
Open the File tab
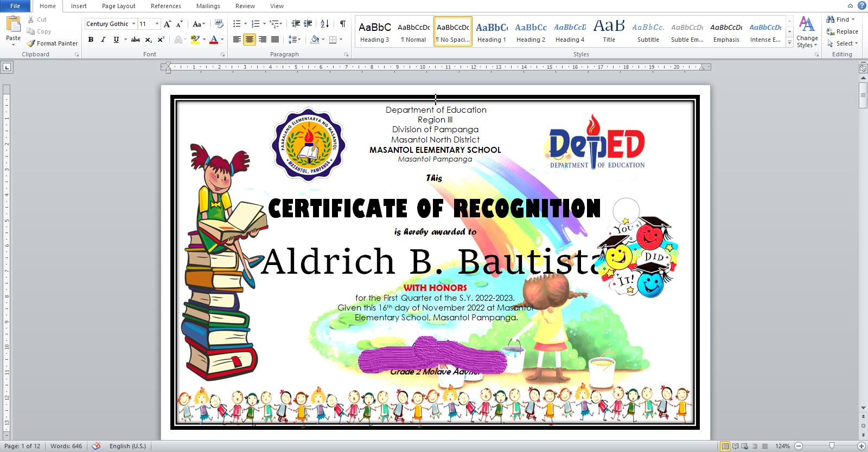point(15,6)
